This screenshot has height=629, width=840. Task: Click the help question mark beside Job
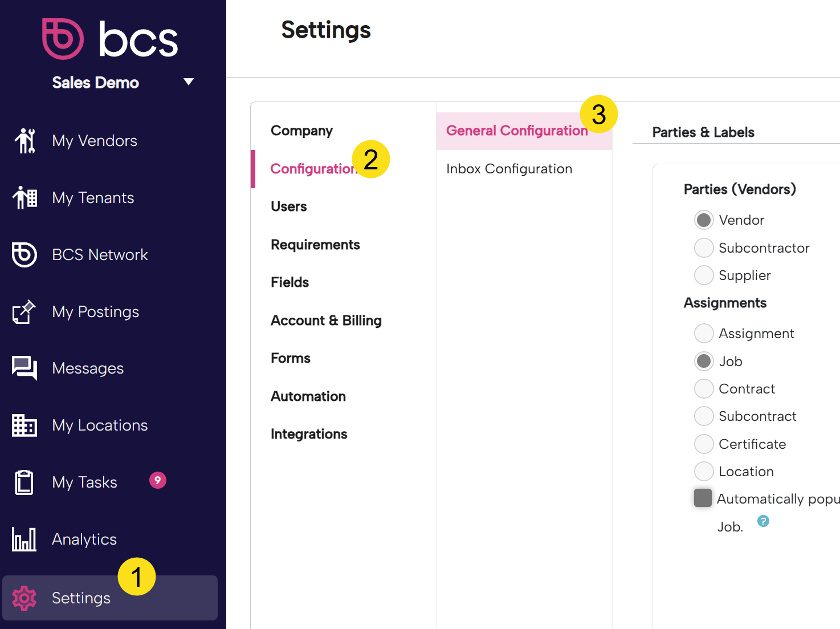pyautogui.click(x=763, y=521)
